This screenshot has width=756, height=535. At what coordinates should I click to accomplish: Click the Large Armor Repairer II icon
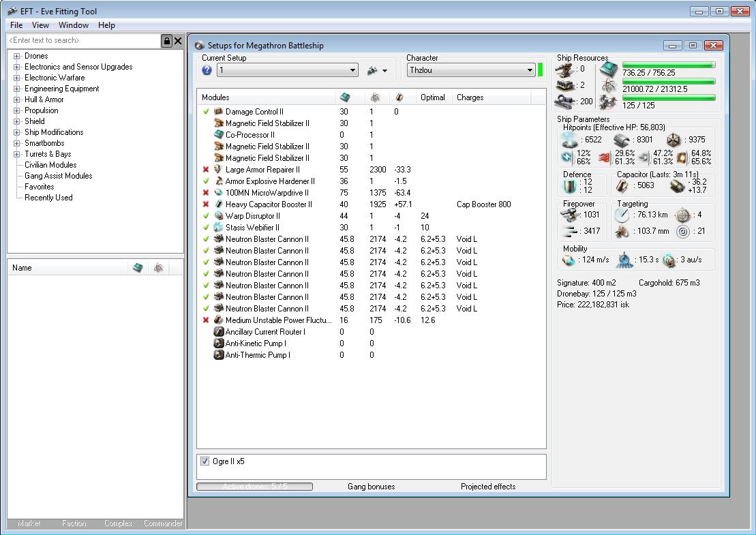218,169
